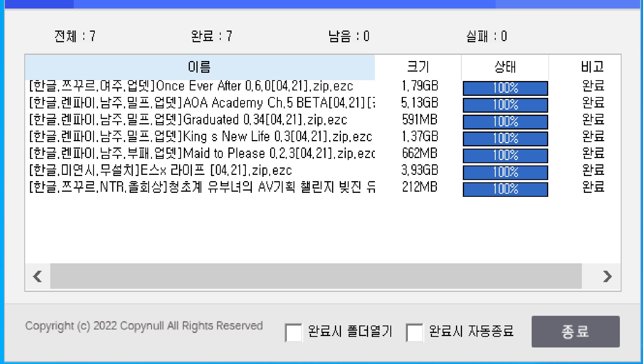This screenshot has width=643, height=364.
Task: Click 완료 status of 591MB file
Action: 593,120
